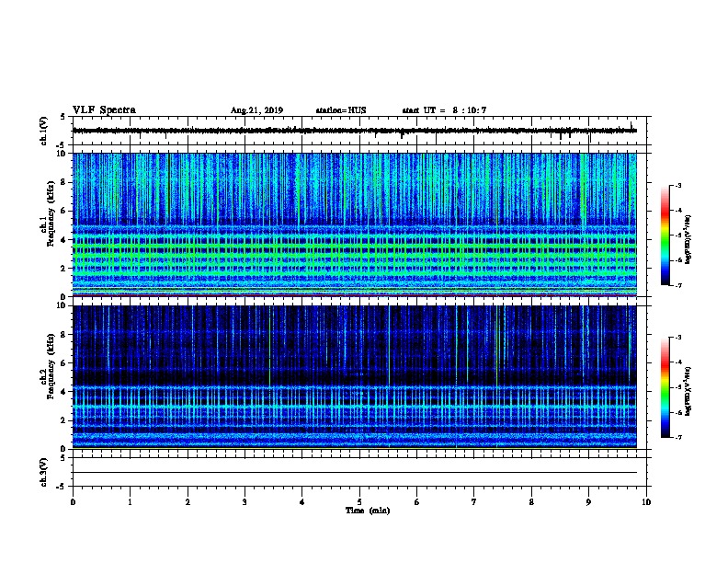The width and height of the screenshot is (728, 563).
Task: Click the "Time (min)" x-axis label
Action: point(368,511)
